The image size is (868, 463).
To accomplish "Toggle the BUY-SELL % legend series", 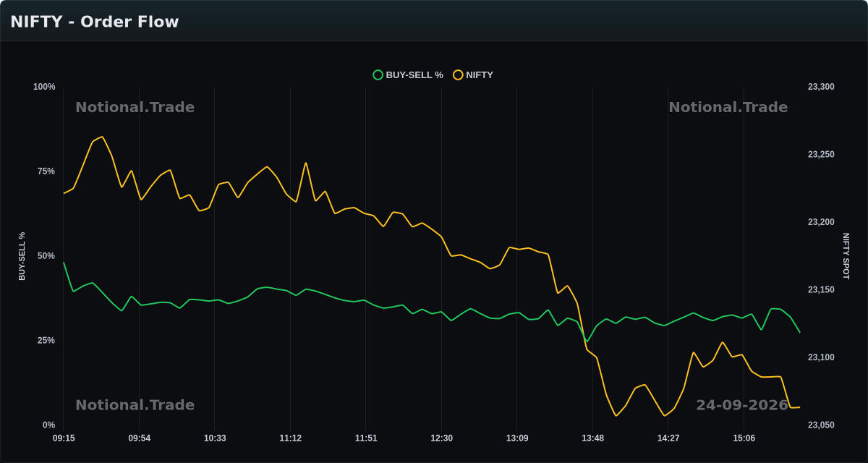I will pos(408,75).
